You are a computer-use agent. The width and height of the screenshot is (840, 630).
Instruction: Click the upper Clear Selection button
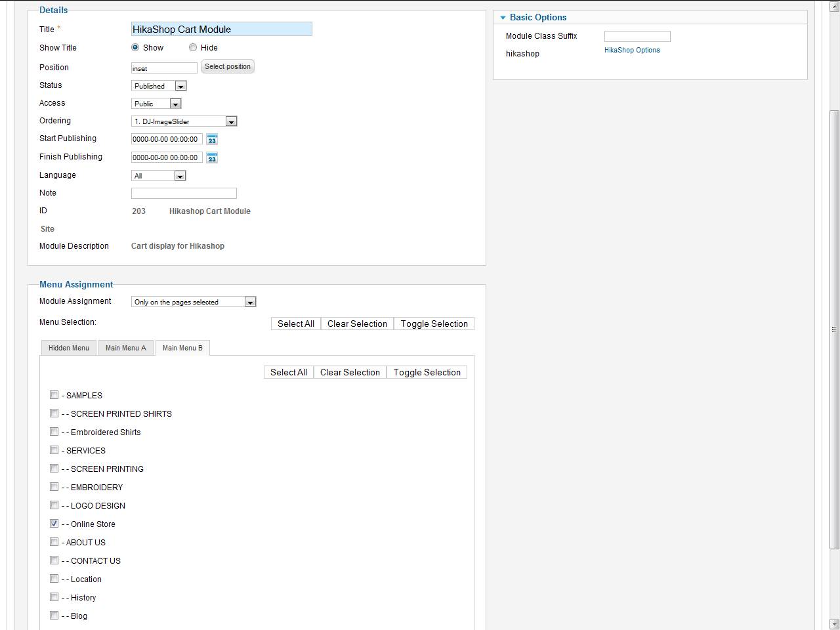[x=357, y=324]
